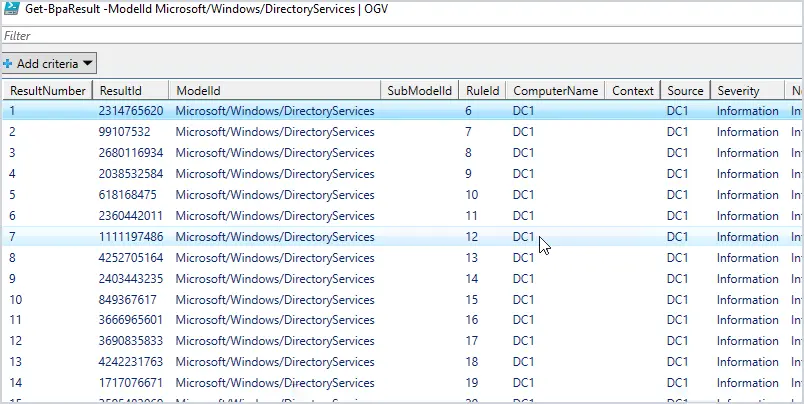Click the blue plus icon beside Add criteria
This screenshot has height=404, width=804.
(x=8, y=64)
